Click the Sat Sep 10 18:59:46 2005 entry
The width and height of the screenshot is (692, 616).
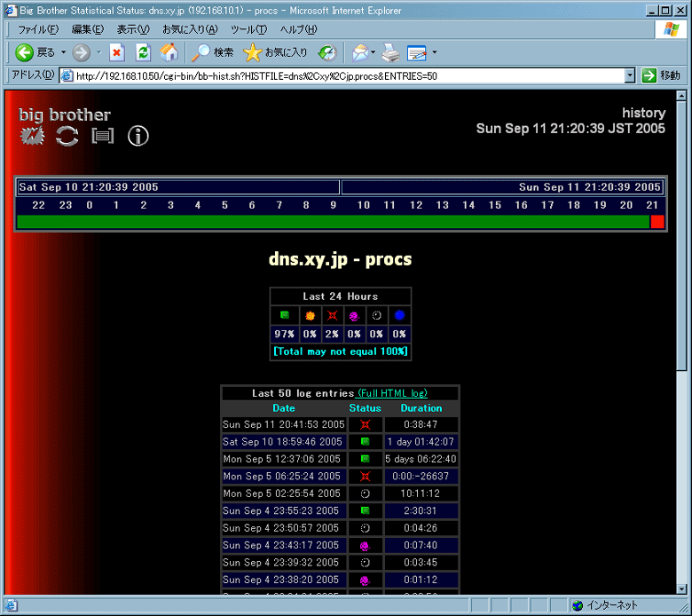tap(282, 441)
